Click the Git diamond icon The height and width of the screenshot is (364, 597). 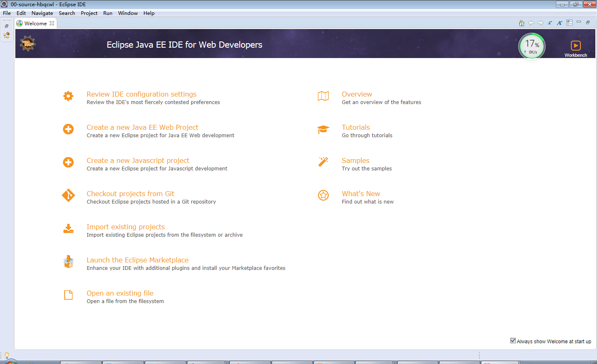[68, 195]
